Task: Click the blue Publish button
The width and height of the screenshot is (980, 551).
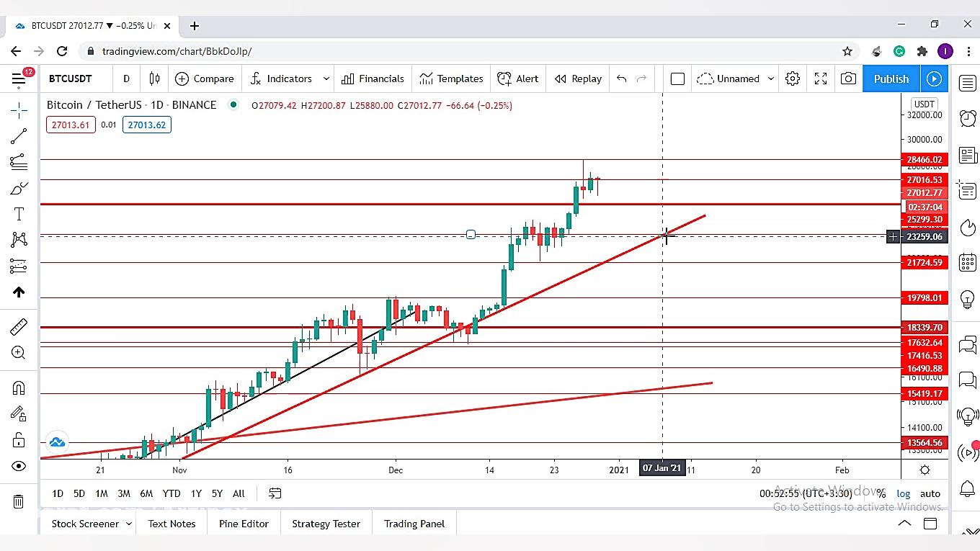Action: pyautogui.click(x=891, y=79)
